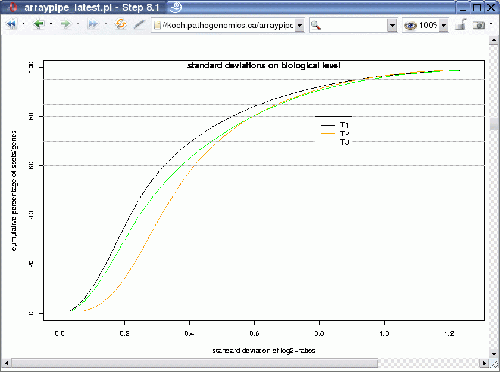The height and width of the screenshot is (372, 500).
Task: Click the Opera logo in the title bar
Action: point(13,7)
